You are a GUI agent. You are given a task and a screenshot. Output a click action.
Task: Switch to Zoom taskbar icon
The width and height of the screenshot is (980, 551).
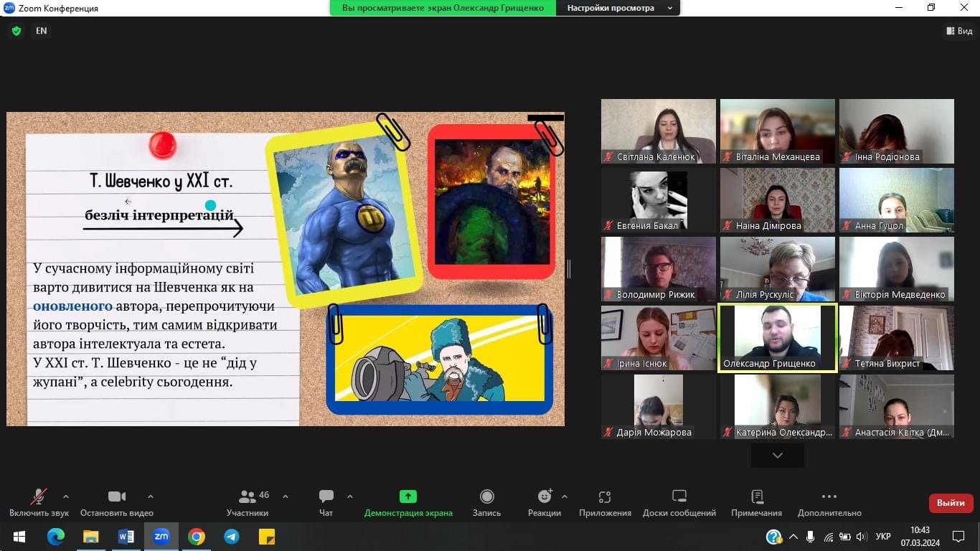pos(161,537)
